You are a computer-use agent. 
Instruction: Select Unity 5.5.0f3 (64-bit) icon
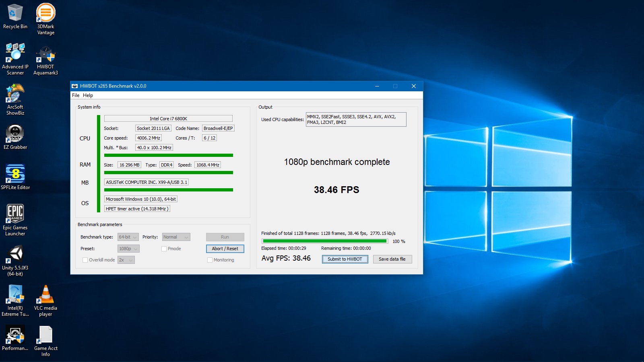click(15, 260)
